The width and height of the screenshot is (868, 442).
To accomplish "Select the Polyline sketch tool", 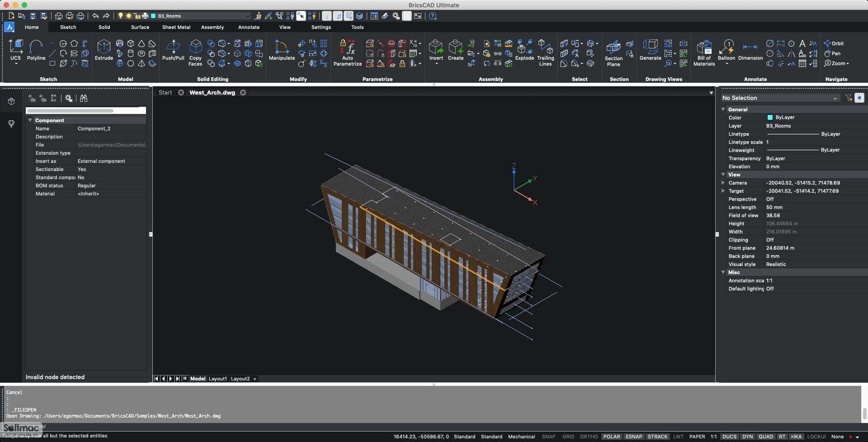I will 36,50.
